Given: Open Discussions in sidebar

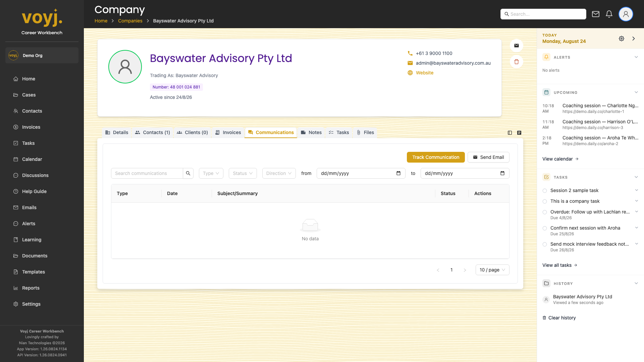Looking at the screenshot, I should pyautogui.click(x=35, y=175).
